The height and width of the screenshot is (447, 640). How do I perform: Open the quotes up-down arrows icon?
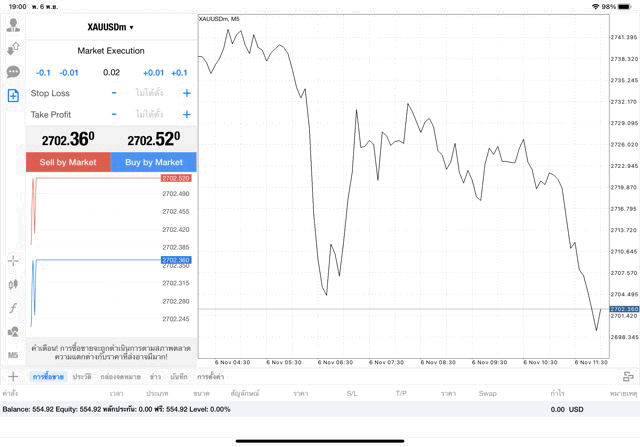coord(13,48)
